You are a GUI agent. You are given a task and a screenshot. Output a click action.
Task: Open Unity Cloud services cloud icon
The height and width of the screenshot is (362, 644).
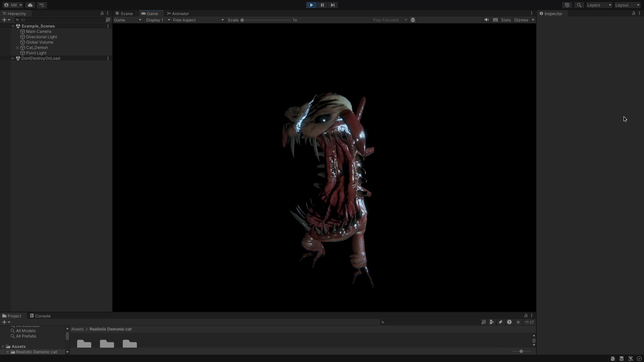click(30, 5)
